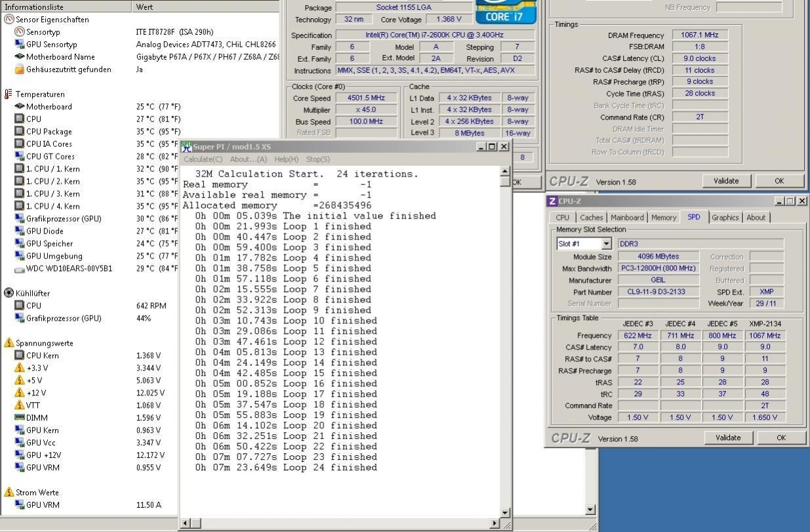Switch to the Memory tab in CPU-Z

[x=664, y=218]
